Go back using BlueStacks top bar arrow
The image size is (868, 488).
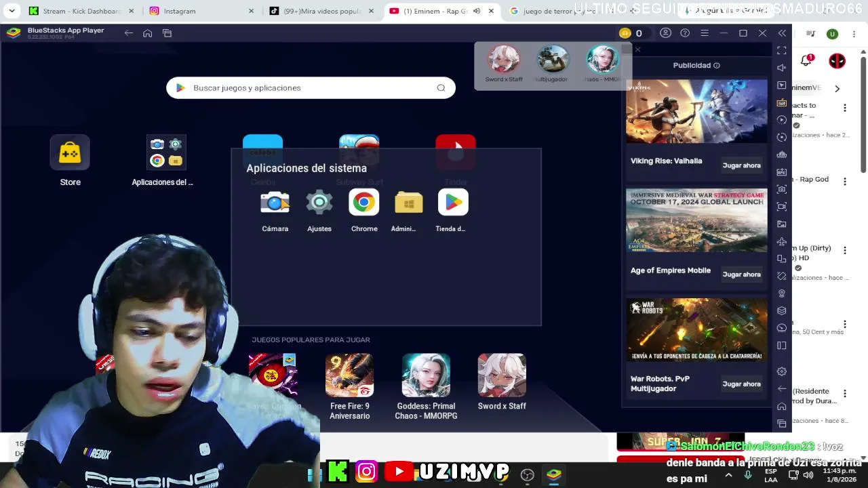click(128, 33)
